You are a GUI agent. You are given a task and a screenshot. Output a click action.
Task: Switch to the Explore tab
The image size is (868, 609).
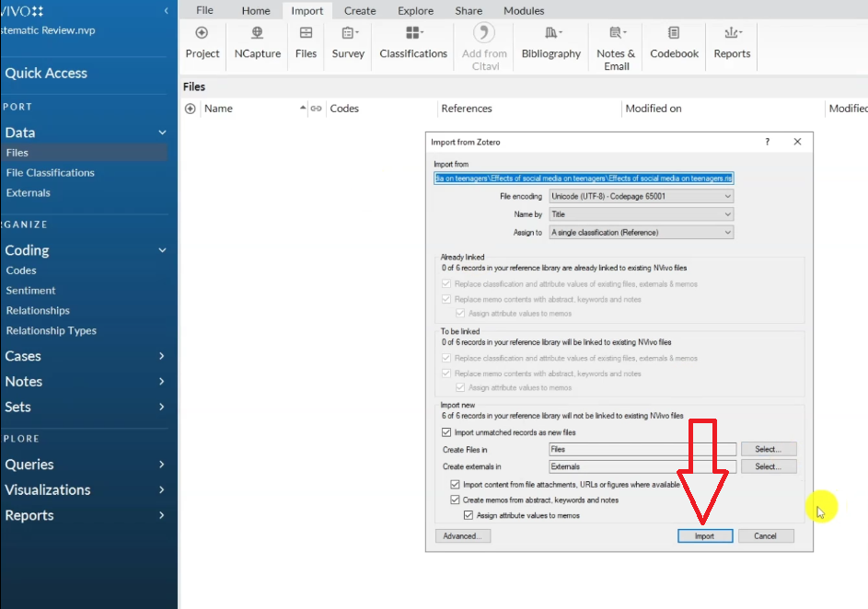[415, 10]
